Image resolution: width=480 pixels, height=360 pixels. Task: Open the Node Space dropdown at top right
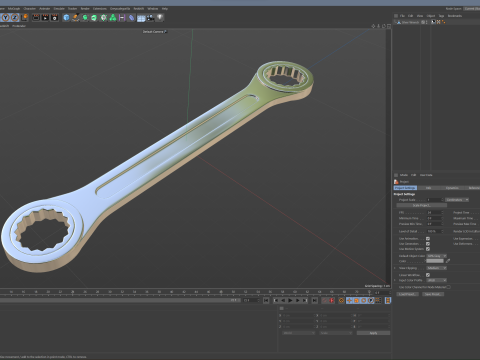coord(472,9)
